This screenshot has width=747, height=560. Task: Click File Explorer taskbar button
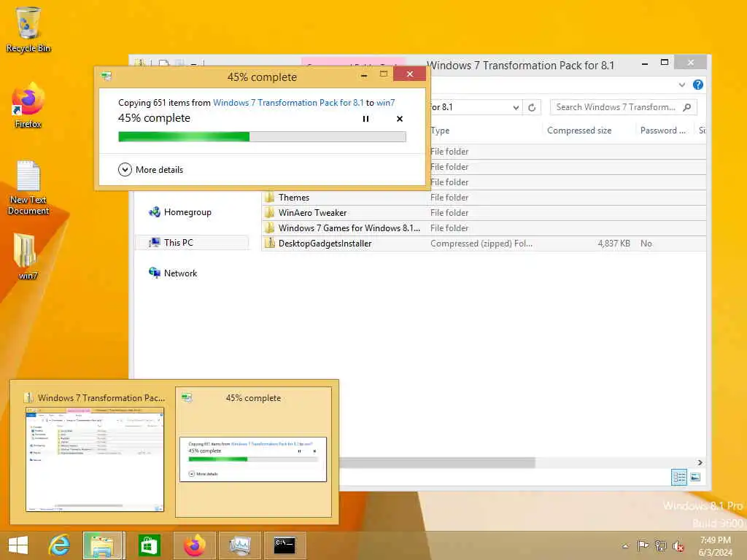click(x=104, y=545)
